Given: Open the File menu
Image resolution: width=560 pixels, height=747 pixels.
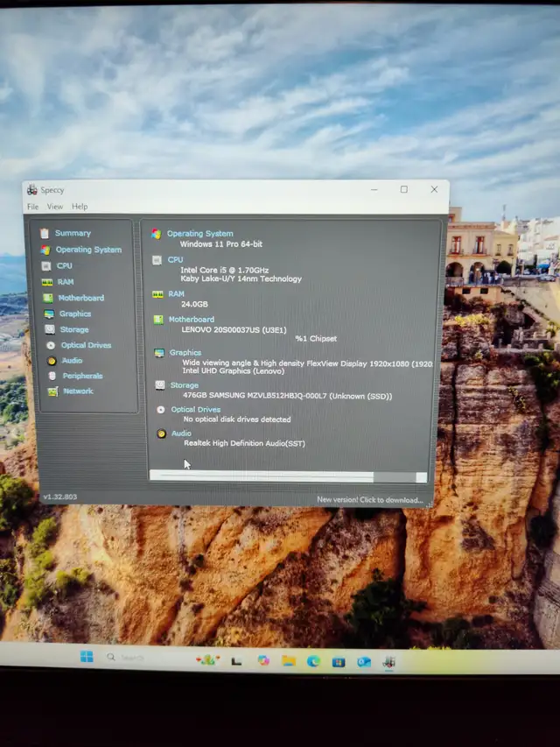Looking at the screenshot, I should (33, 207).
